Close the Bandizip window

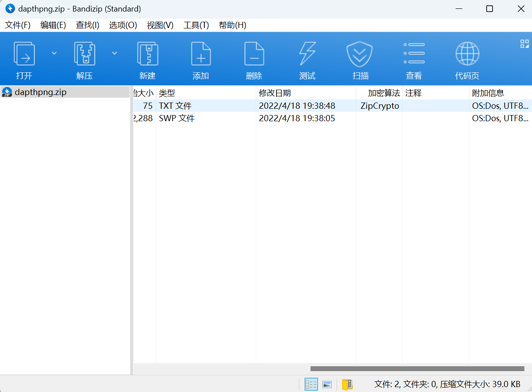[521, 9]
